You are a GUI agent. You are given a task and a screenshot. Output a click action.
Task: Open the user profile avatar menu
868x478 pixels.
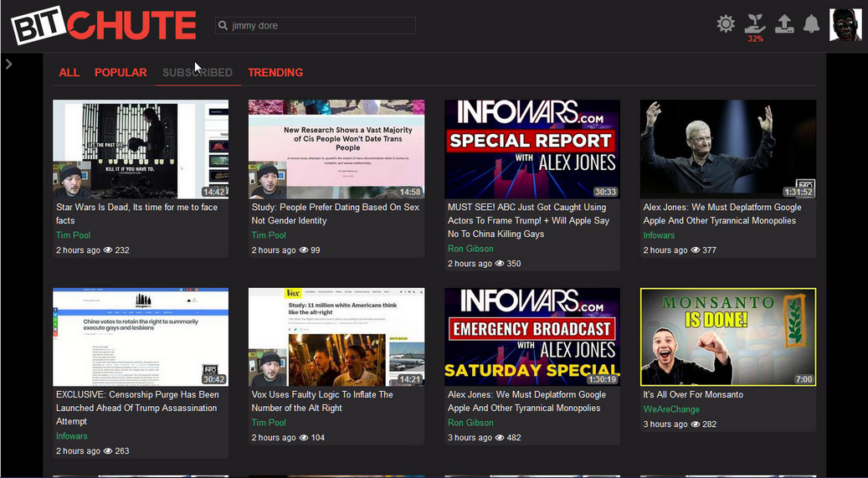845,25
